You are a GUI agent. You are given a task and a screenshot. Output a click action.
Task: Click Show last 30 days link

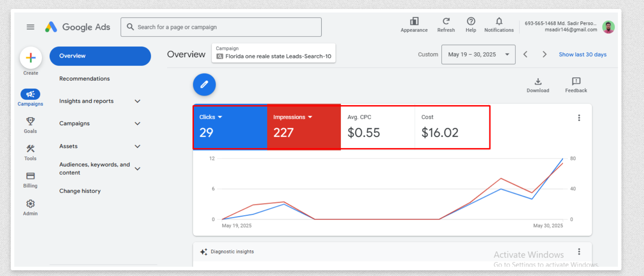pyautogui.click(x=583, y=54)
